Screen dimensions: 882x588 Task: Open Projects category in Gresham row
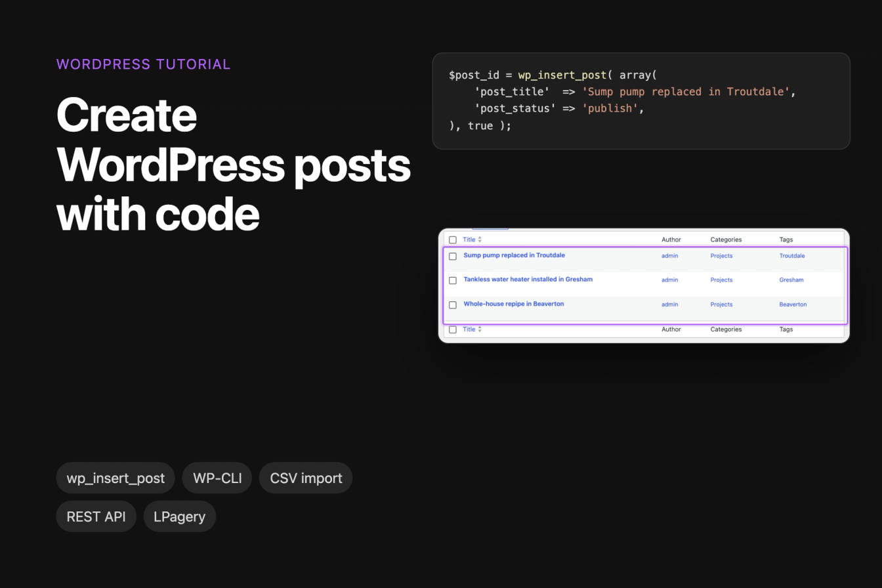pyautogui.click(x=721, y=280)
